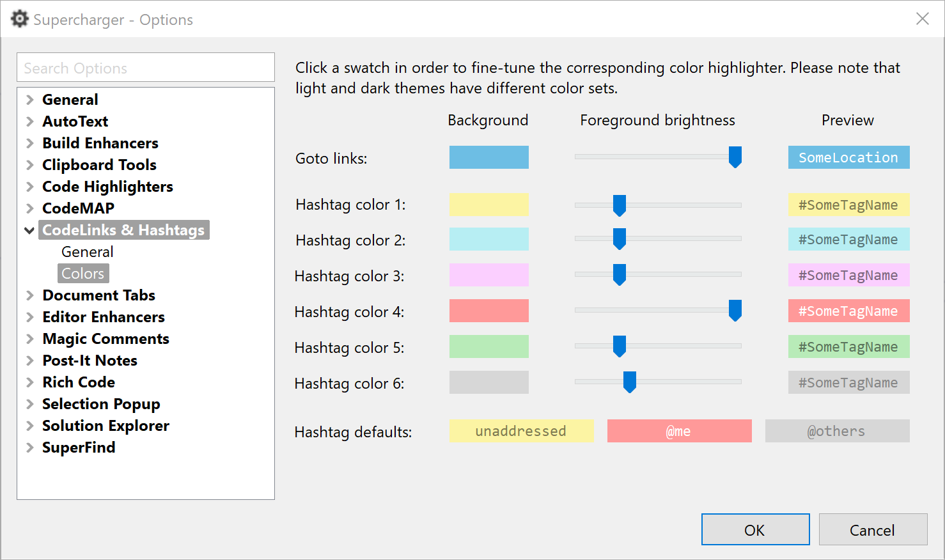The height and width of the screenshot is (560, 945).
Task: Click the SomeLocation preview label
Action: tap(848, 157)
